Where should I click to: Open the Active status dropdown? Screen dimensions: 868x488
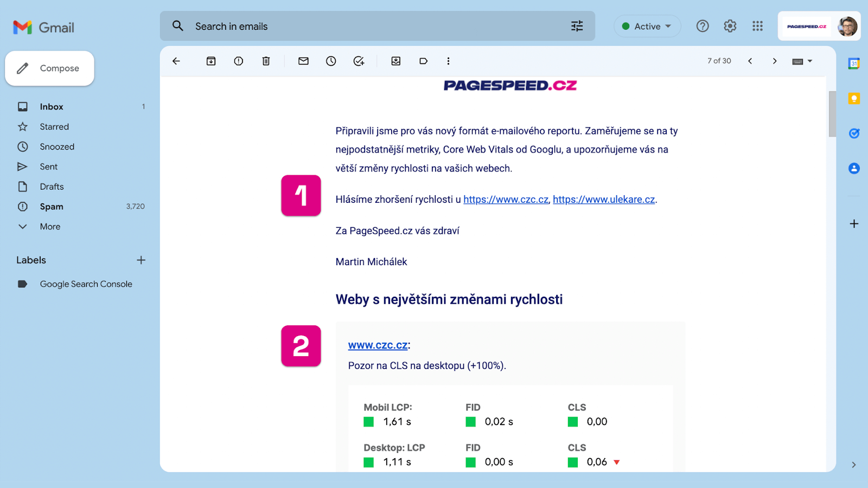(647, 26)
